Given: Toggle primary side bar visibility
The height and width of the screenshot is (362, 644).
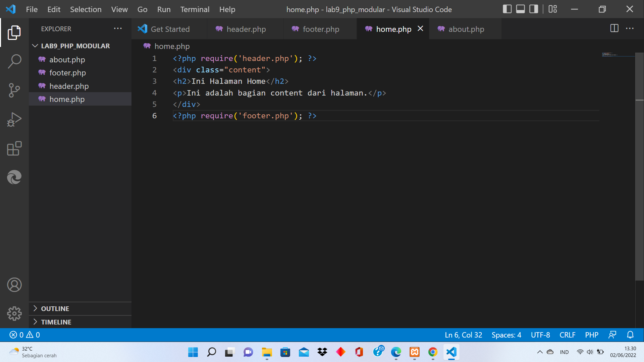Looking at the screenshot, I should [507, 9].
